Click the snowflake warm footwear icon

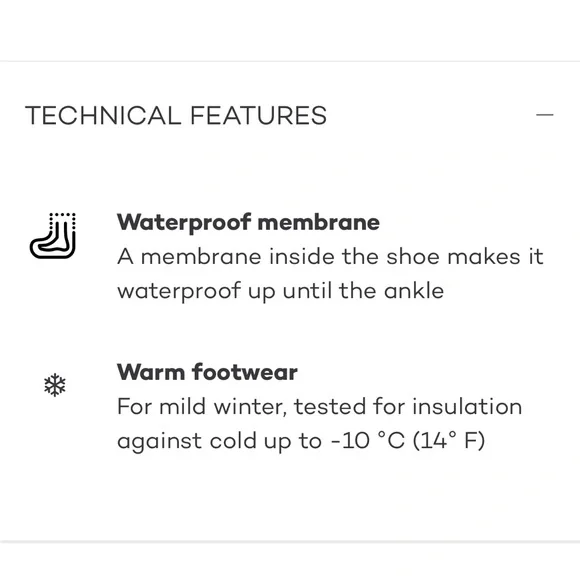click(x=55, y=385)
